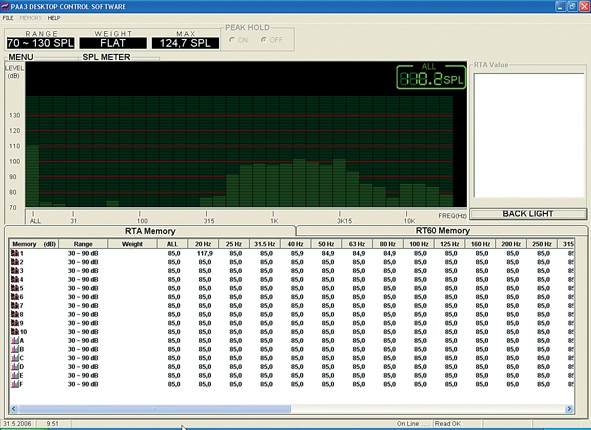
Task: Click the 160 Hz column header
Action: click(480, 244)
